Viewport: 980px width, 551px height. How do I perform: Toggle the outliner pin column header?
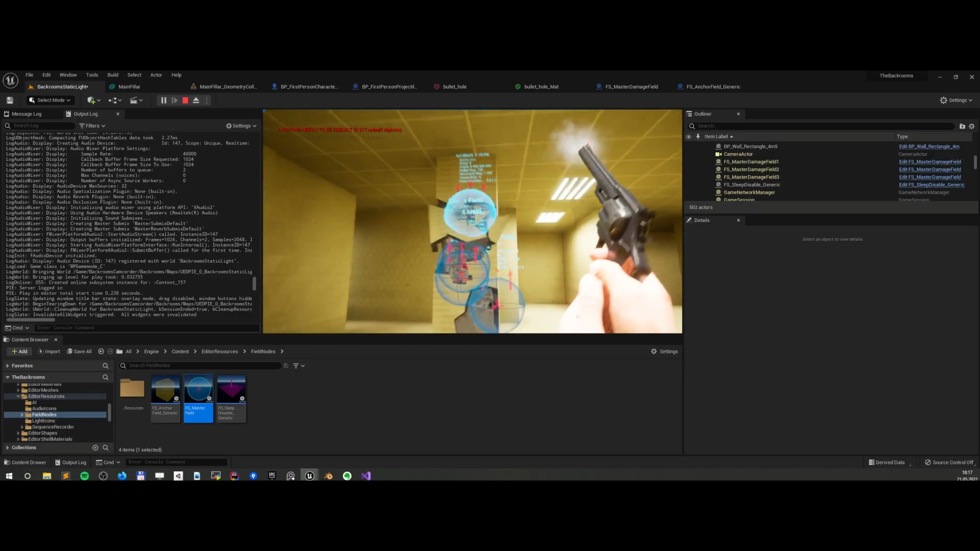click(x=698, y=137)
